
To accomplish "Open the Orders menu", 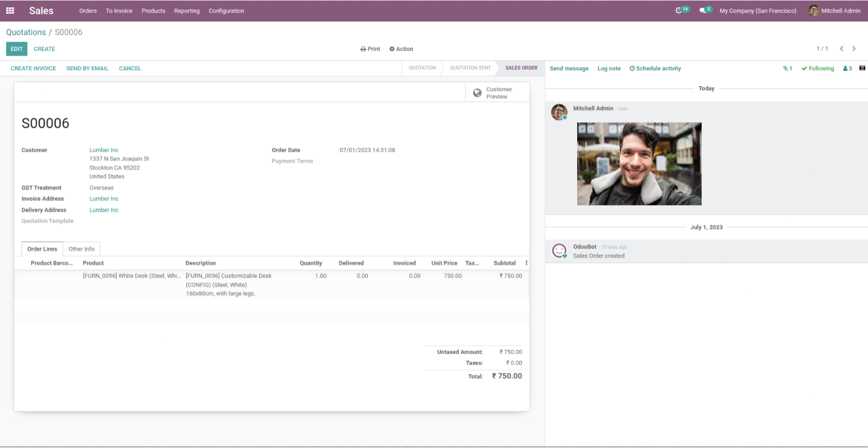I will coord(88,11).
